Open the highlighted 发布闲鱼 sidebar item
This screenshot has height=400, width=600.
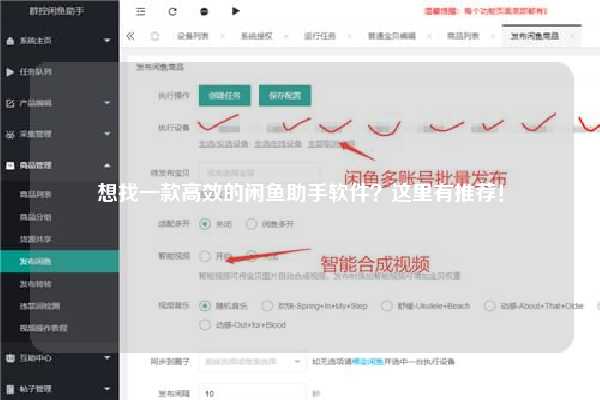point(60,261)
